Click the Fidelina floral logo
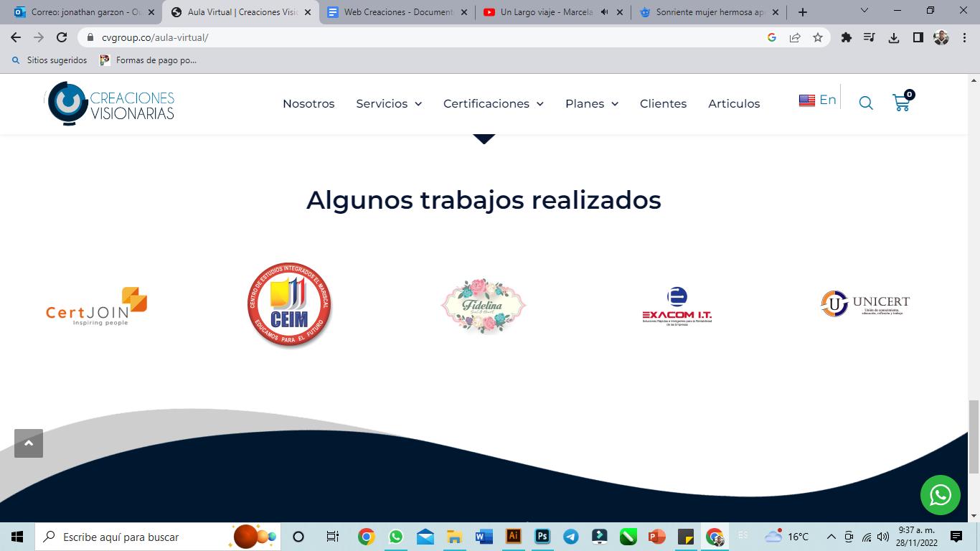Viewport: 980px width, 551px height. 484,306
